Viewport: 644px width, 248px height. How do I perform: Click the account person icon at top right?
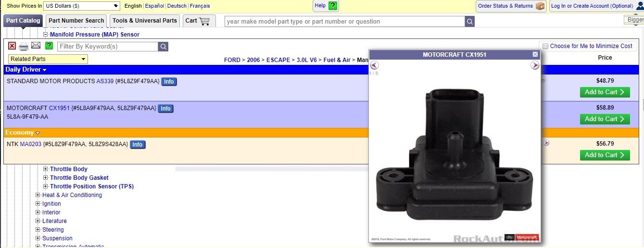(640, 6)
